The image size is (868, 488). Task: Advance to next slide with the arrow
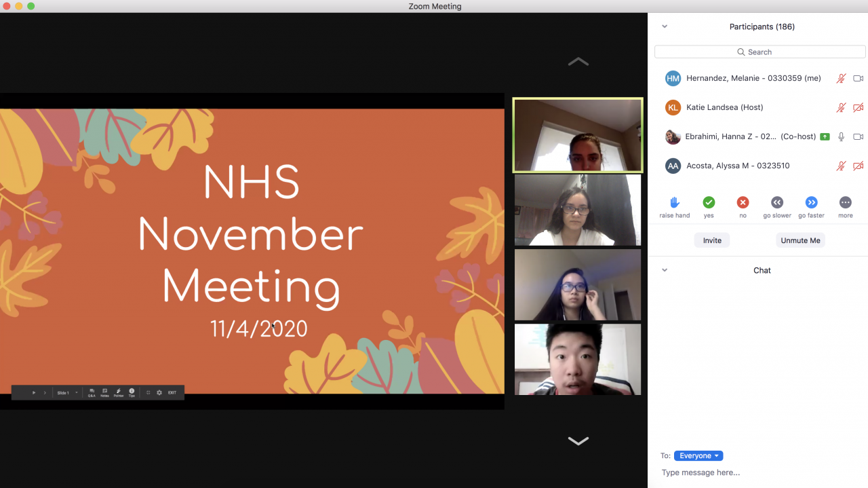(x=45, y=393)
